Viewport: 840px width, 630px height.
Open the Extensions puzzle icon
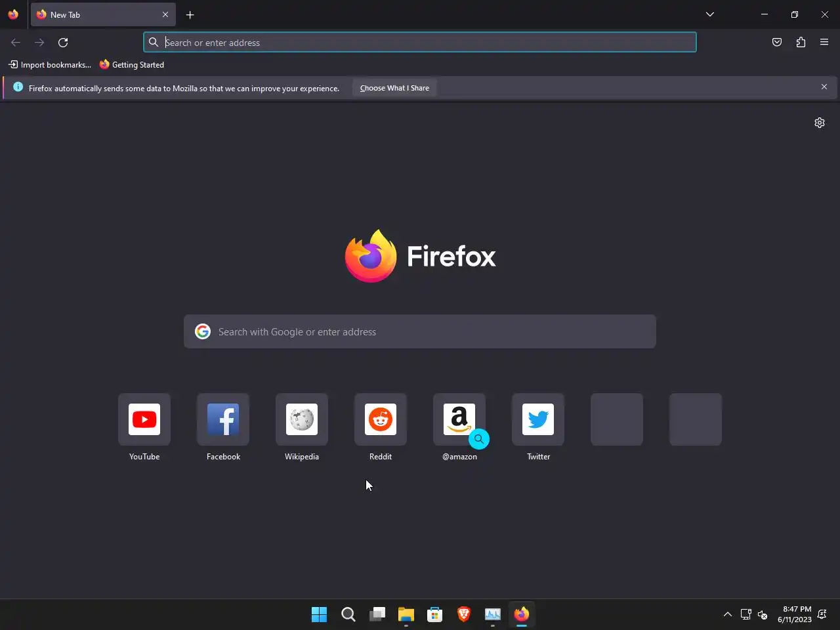click(801, 43)
